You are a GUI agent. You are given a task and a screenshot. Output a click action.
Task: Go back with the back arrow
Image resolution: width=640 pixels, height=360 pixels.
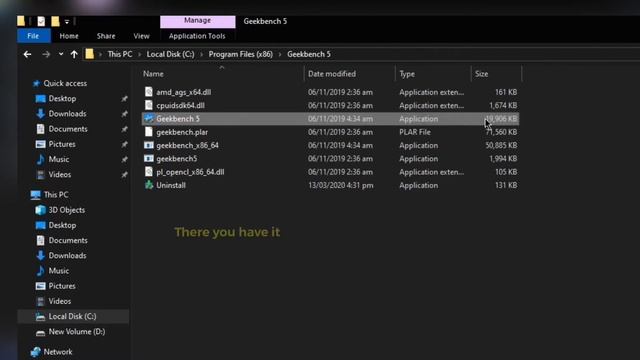coord(27,54)
